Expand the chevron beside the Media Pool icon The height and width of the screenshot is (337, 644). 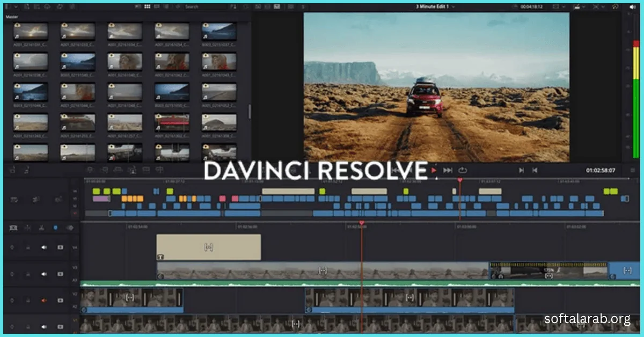[x=16, y=7]
